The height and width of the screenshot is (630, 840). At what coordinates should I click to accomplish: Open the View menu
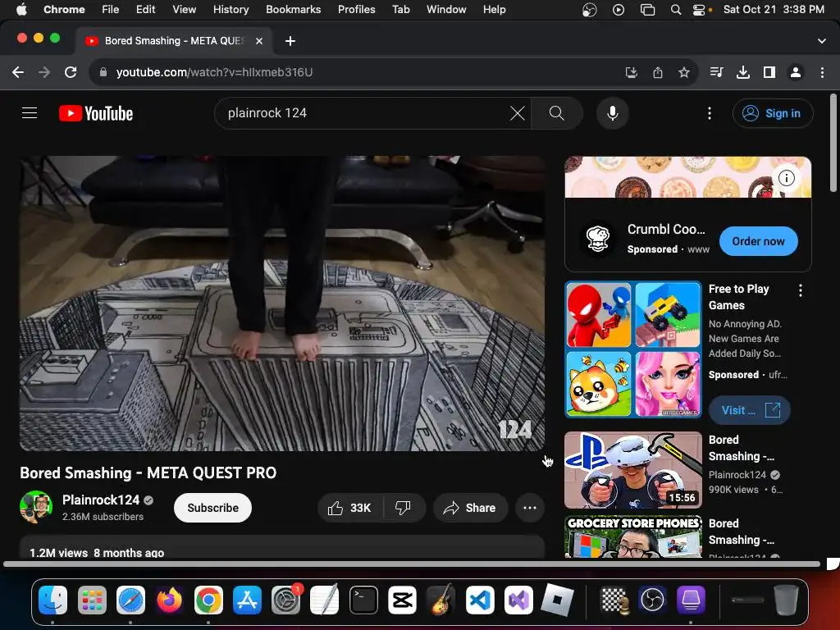point(184,9)
